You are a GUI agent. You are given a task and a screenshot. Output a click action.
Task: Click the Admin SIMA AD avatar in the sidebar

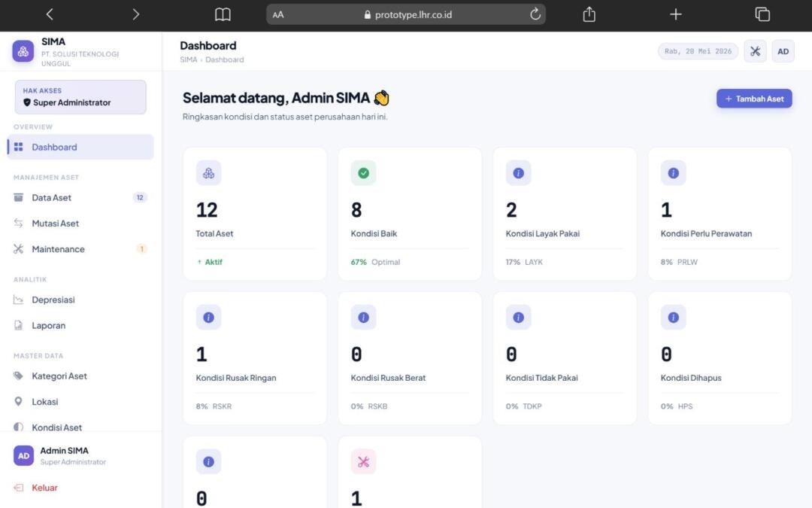[x=24, y=455]
